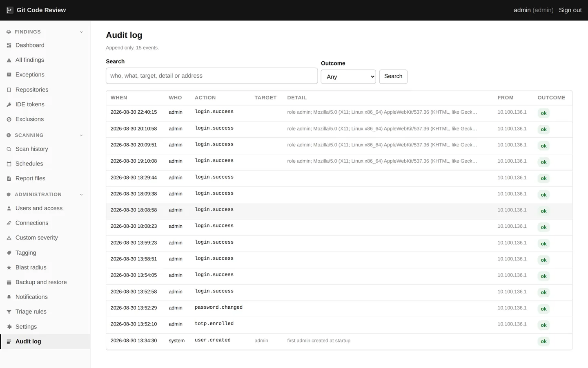Click the Outcome column header

click(x=551, y=98)
